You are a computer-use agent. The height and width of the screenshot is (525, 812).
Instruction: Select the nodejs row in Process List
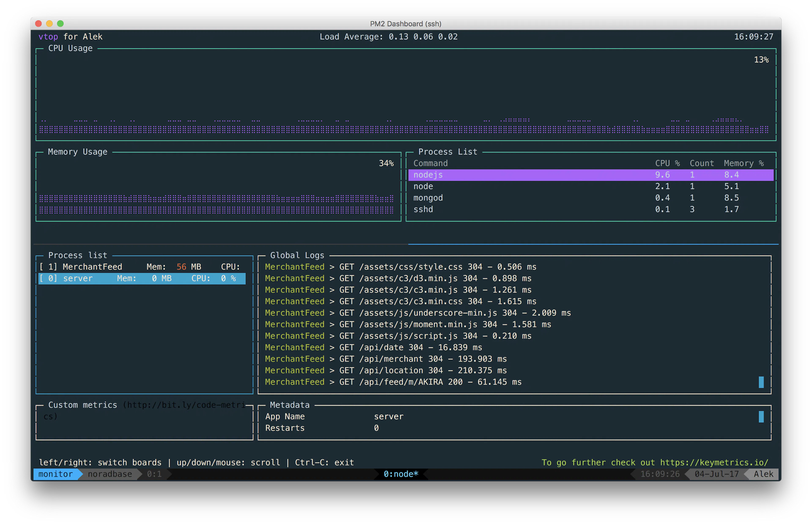(591, 175)
